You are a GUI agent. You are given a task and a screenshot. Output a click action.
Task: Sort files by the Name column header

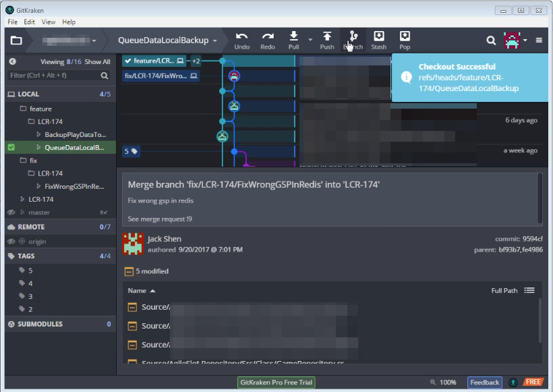tap(141, 291)
